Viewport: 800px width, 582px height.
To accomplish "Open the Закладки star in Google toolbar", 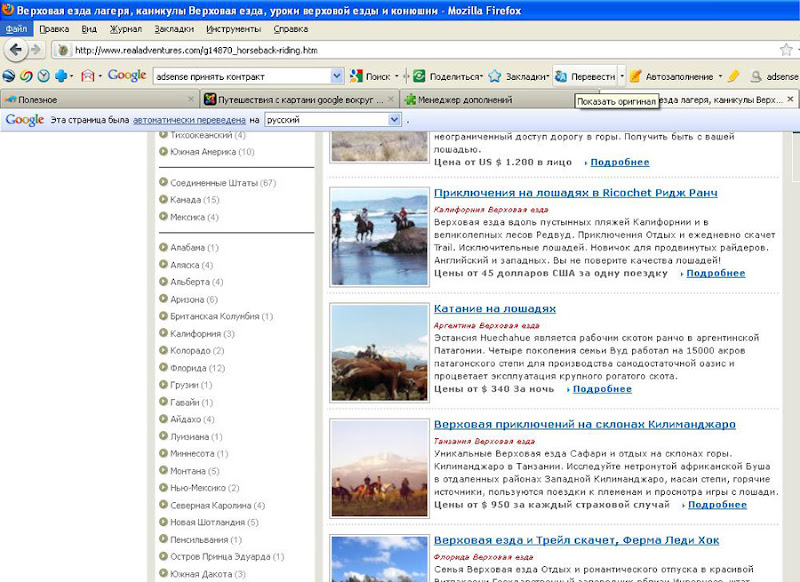I will [x=494, y=77].
